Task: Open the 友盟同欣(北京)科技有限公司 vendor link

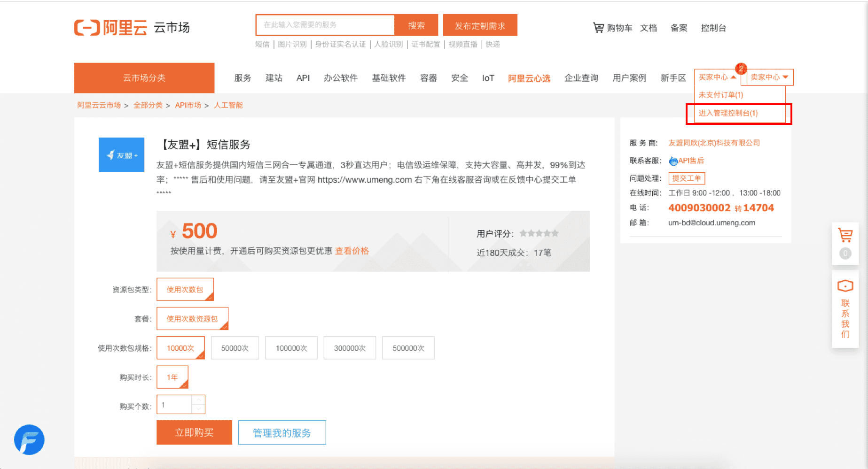Action: 714,143
